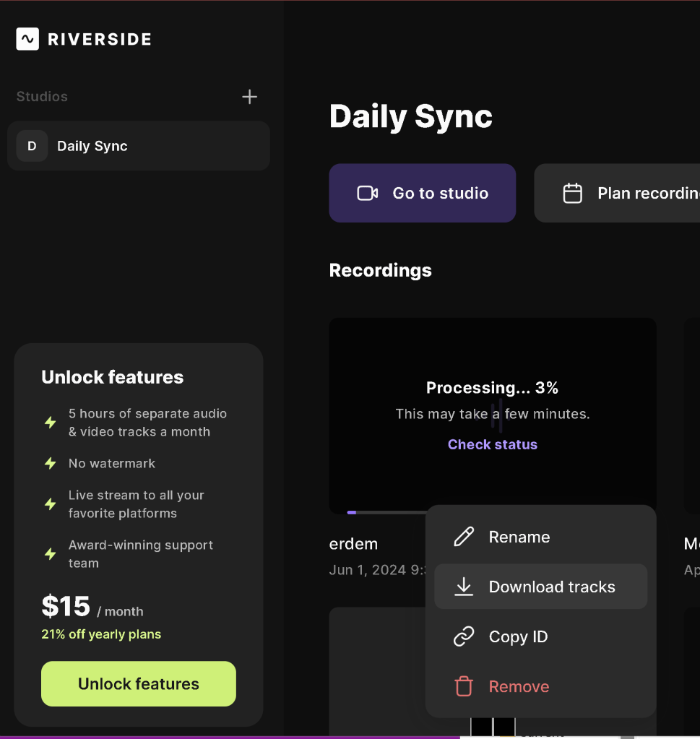
Task: Click the processing progress bar
Action: [386, 512]
